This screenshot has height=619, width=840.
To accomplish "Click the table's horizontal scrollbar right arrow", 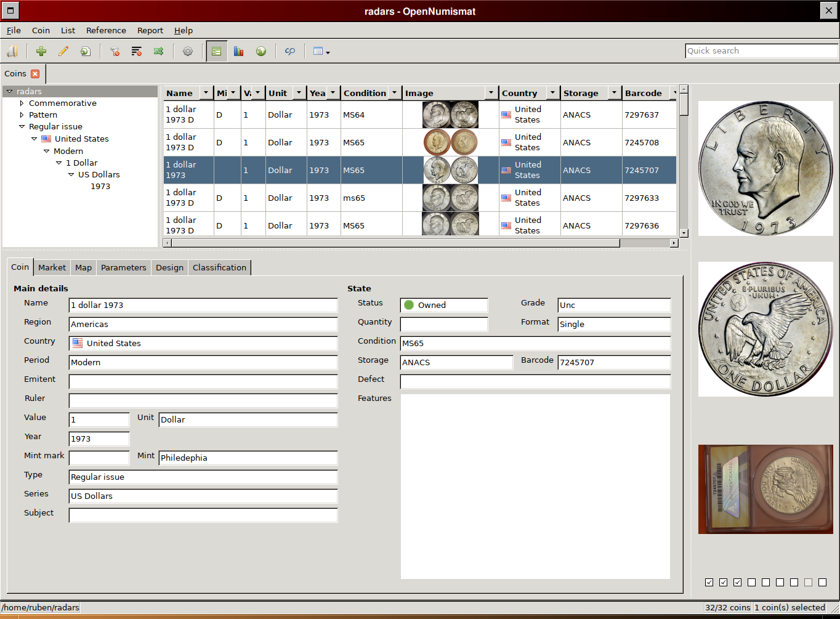I will pyautogui.click(x=674, y=243).
